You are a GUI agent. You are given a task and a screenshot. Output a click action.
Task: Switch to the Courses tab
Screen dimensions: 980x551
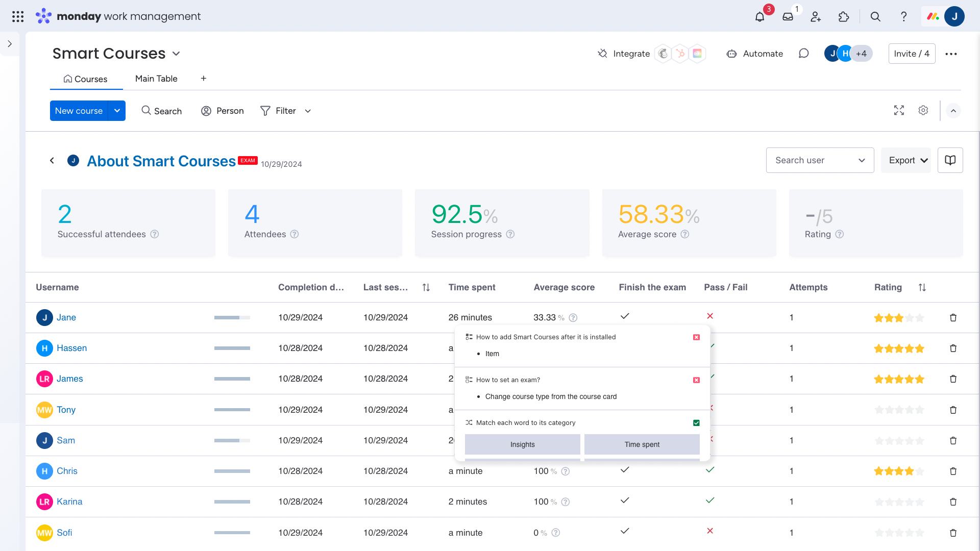click(86, 79)
